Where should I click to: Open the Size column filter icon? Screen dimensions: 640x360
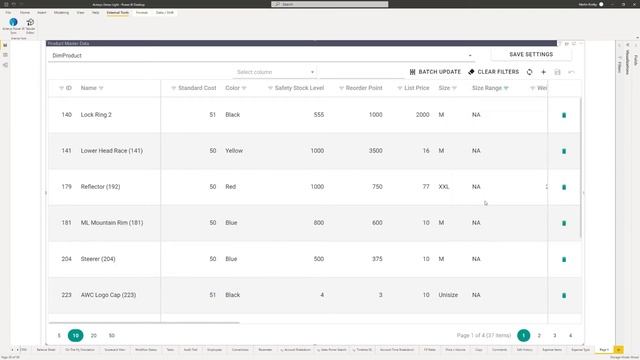[x=454, y=88]
